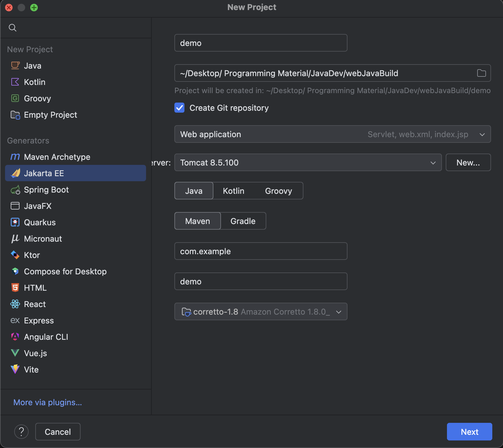This screenshot has height=448, width=503.
Task: Choose Kotlin language option
Action: tap(234, 191)
